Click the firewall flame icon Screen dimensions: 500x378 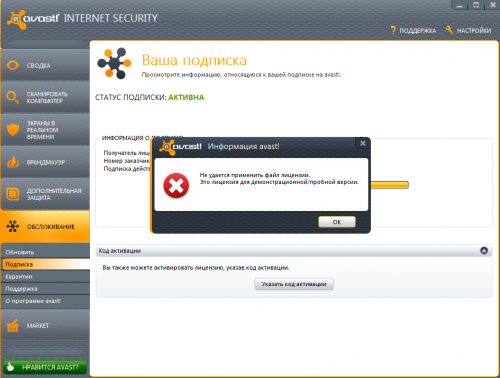13,162
